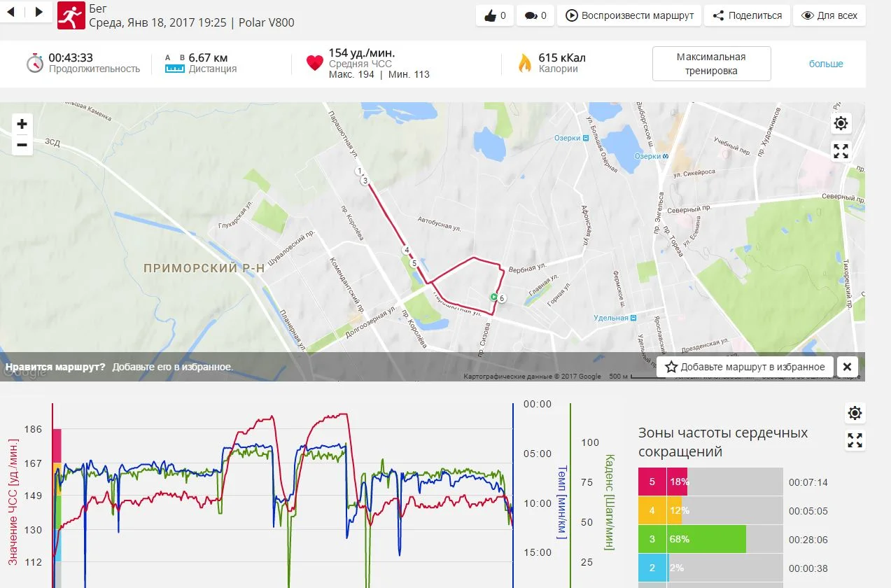Click zone 2 time 00:00:38

click(808, 568)
